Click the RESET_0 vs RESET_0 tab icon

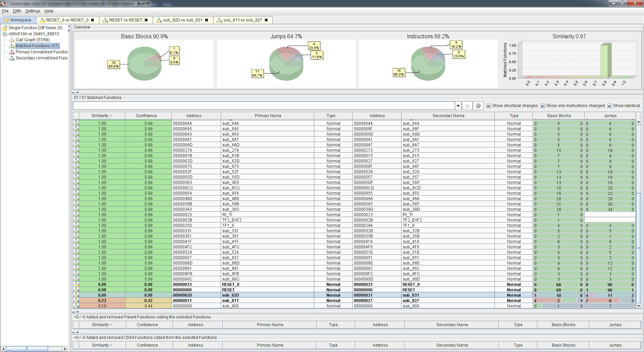[42, 20]
